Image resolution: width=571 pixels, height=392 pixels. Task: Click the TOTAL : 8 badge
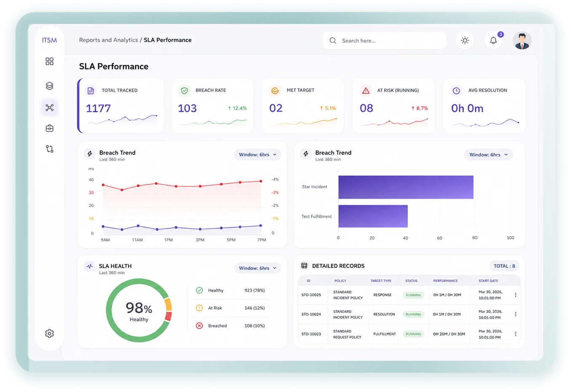[x=504, y=266]
